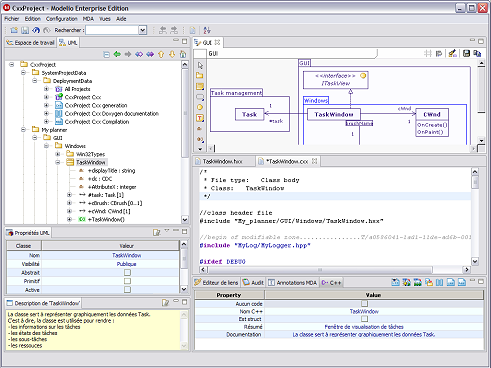Click the save floppy-disk icon in main toolbar
Viewport: 491px width, 368px height.
tap(25, 30)
